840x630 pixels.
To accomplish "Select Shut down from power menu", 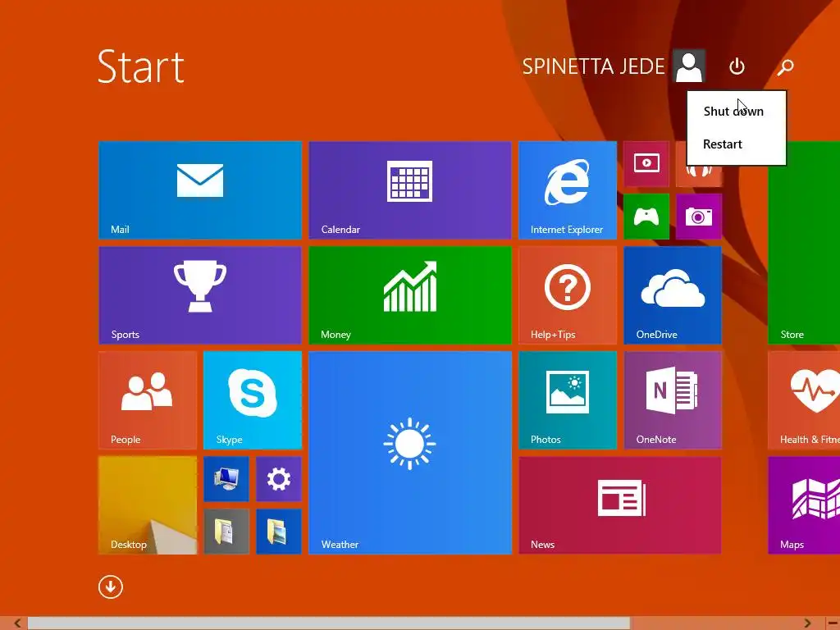I will [737, 111].
